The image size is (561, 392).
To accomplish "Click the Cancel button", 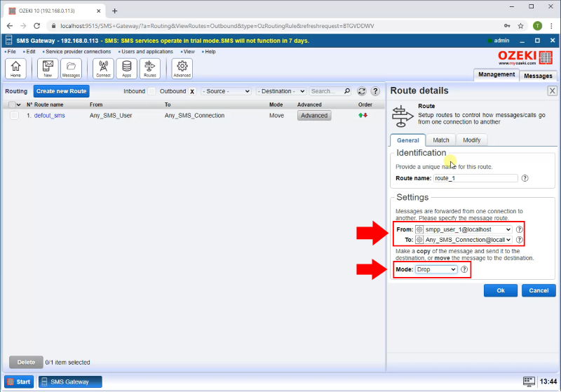I will [x=539, y=290].
